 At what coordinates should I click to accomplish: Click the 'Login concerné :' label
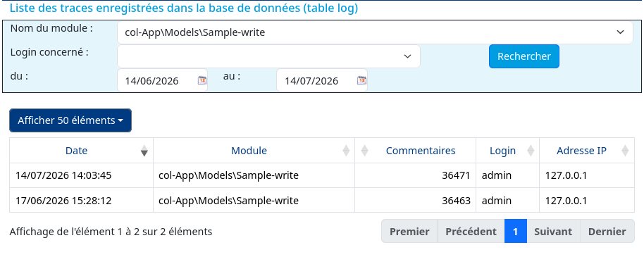click(x=49, y=52)
